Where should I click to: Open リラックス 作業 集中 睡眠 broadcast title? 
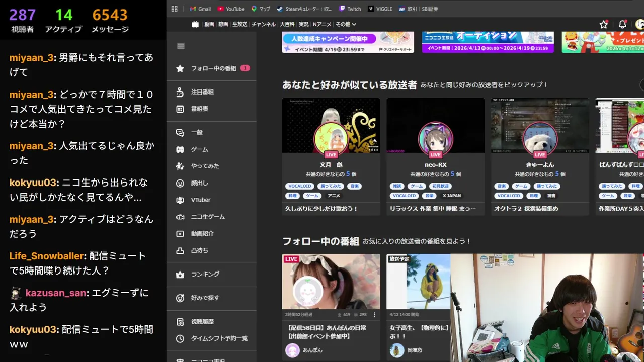coord(433,209)
